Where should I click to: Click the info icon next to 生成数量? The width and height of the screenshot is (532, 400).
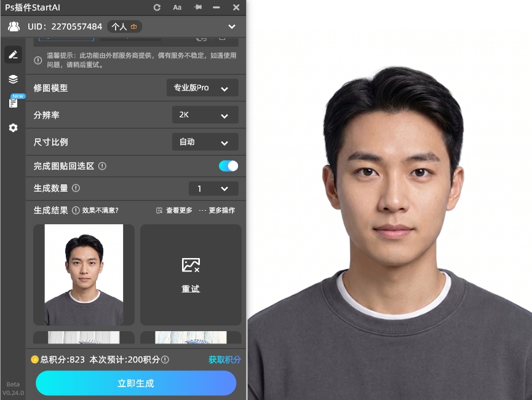pyautogui.click(x=76, y=189)
